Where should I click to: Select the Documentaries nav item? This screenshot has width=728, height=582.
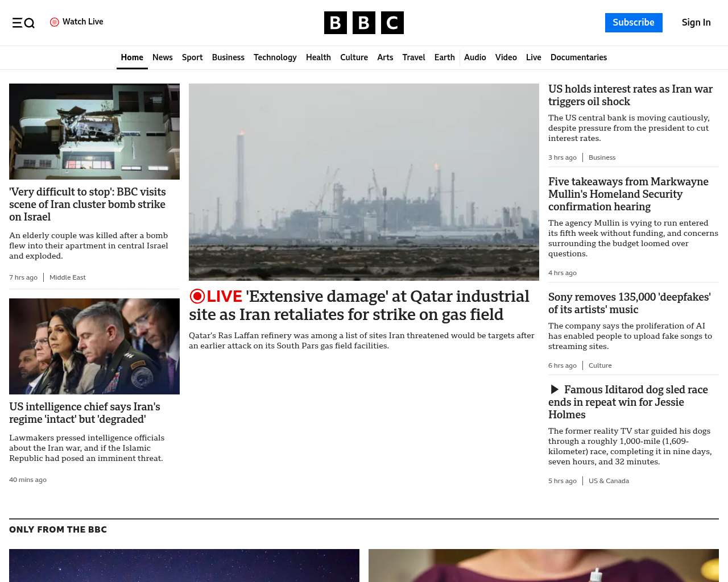click(578, 57)
